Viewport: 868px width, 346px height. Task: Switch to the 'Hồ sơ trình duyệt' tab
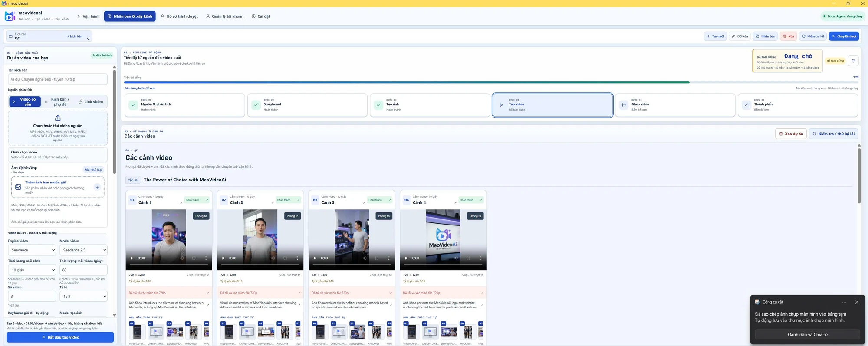coord(179,16)
